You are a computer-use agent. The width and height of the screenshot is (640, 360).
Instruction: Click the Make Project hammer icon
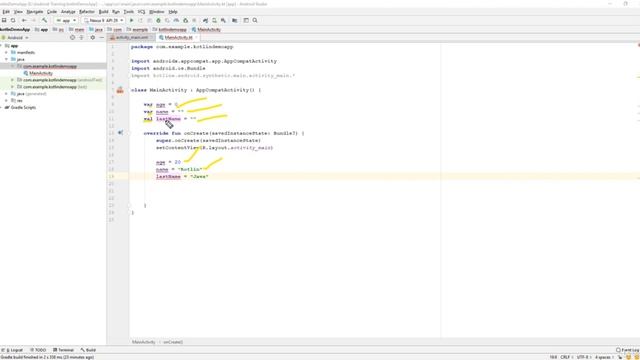[x=44, y=20]
